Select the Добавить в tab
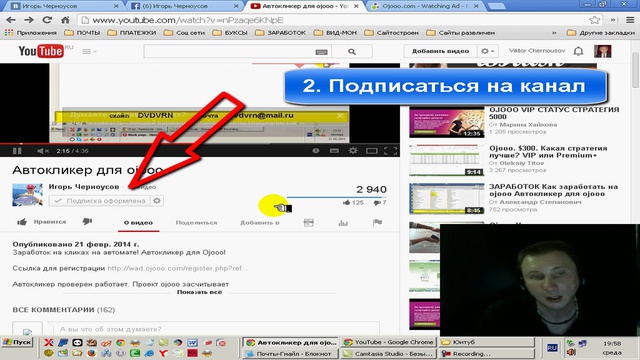The width and height of the screenshot is (640, 360). click(x=260, y=223)
